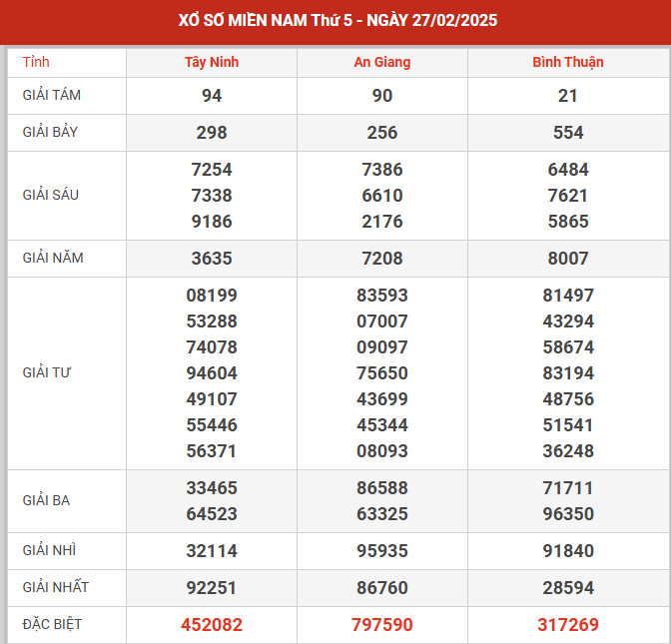Viewport: 671px width, 644px height.
Task: Click the GIẢI TƯ row label
Action: (x=46, y=372)
